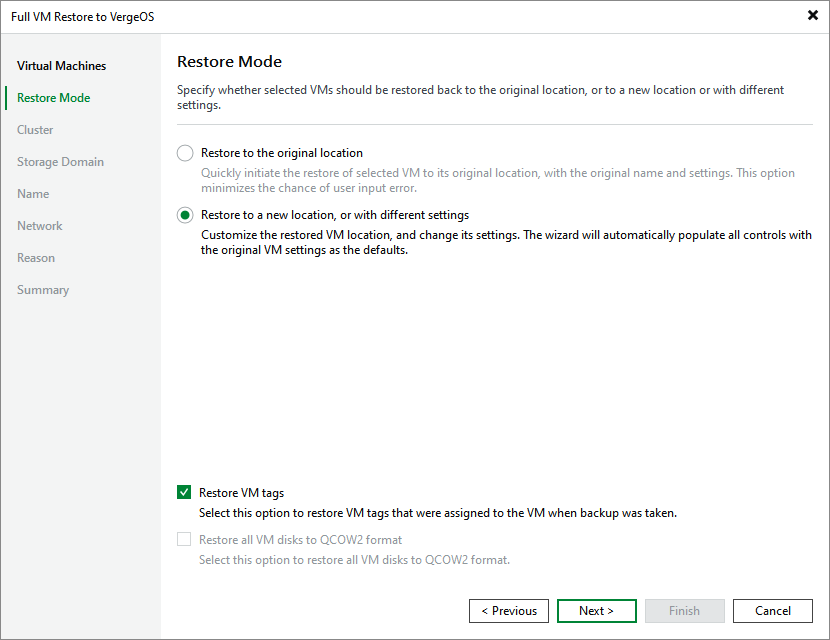830x640 pixels.
Task: Jump to the Cluster step
Action: pyautogui.click(x=35, y=130)
